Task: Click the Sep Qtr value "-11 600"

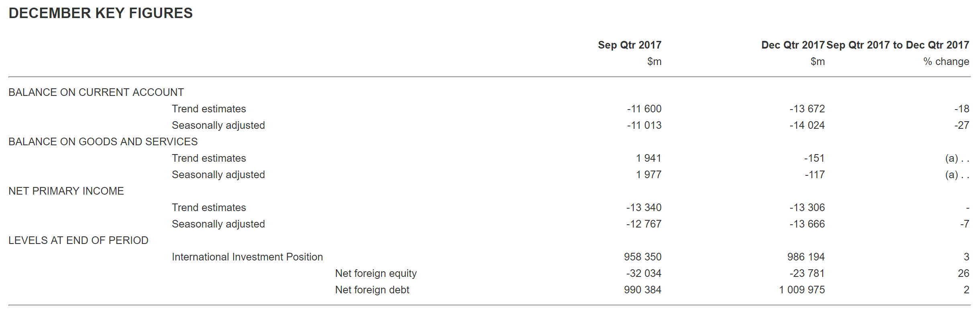Action: click(x=644, y=109)
